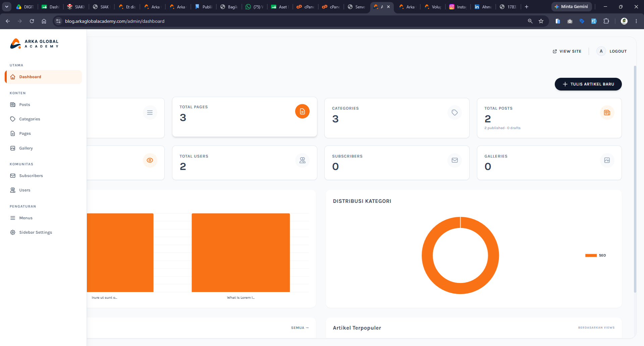This screenshot has height=346, width=644.
Task: Open Chrome three-dot menu
Action: point(636,21)
